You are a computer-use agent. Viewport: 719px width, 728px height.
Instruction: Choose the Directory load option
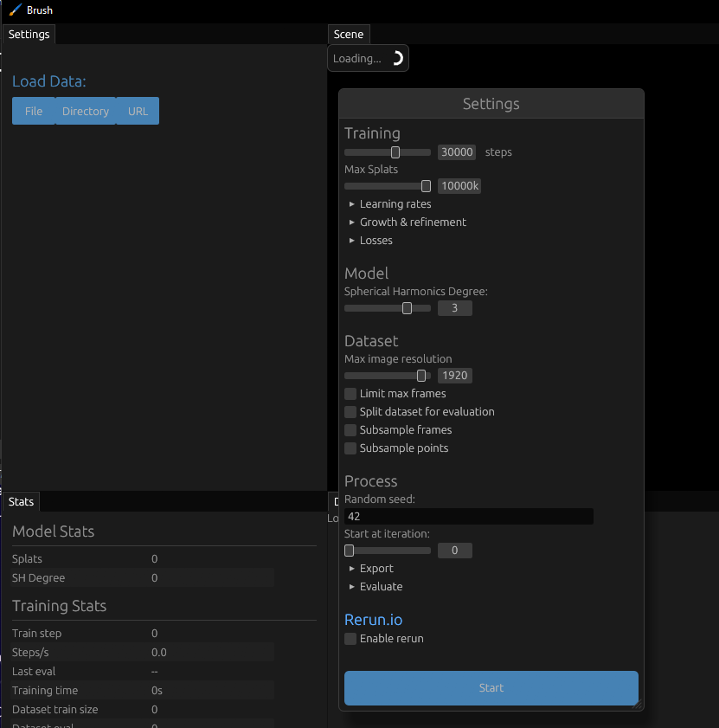pyautogui.click(x=85, y=111)
